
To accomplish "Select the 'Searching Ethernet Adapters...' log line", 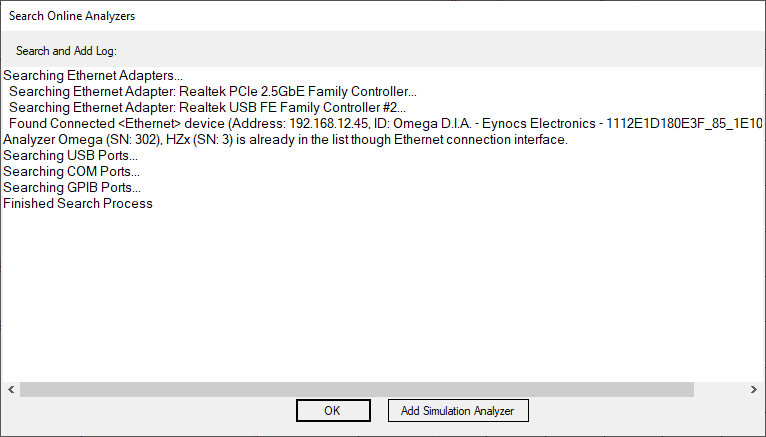I will tap(94, 75).
